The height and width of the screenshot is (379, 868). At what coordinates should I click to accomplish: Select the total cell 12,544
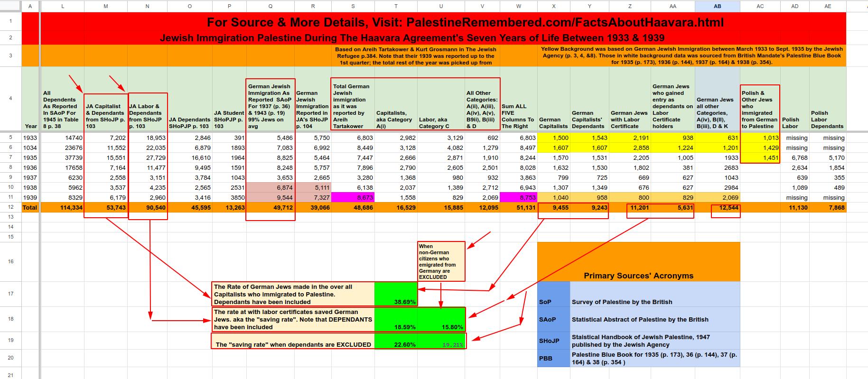coord(717,207)
